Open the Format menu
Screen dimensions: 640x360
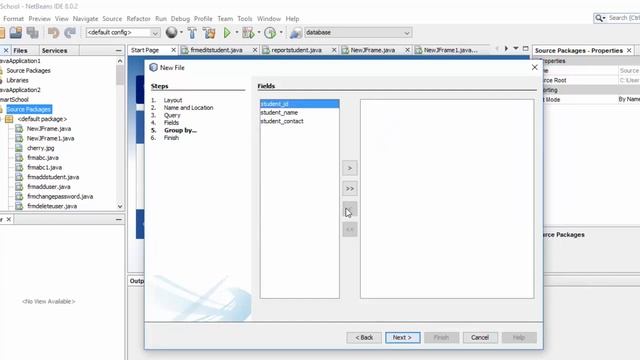(13, 19)
